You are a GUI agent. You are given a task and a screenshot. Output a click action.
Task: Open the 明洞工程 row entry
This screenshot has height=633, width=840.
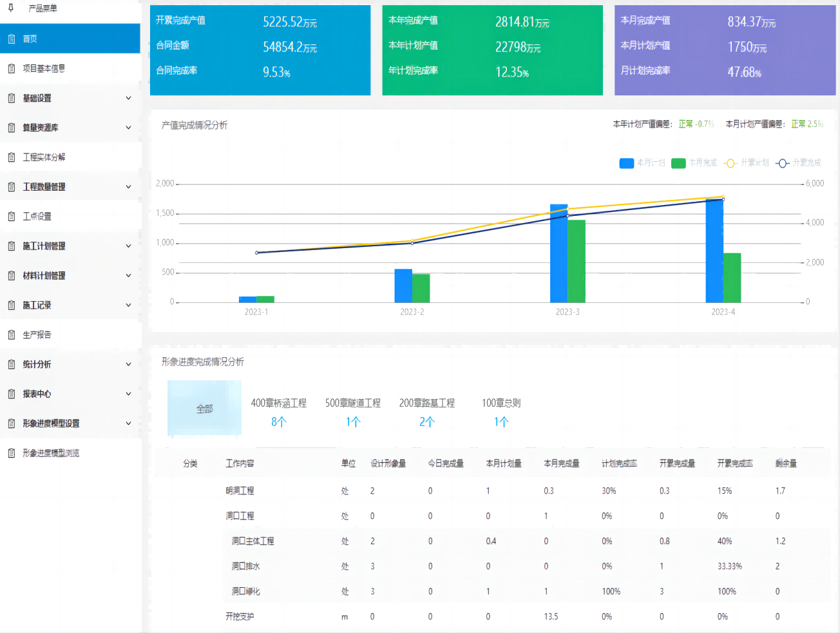[x=240, y=491]
